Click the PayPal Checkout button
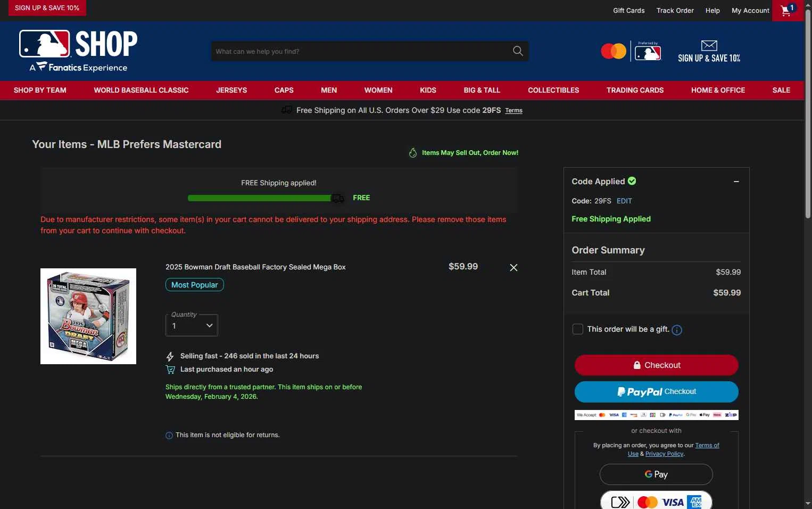Image resolution: width=812 pixels, height=509 pixels. [x=656, y=392]
